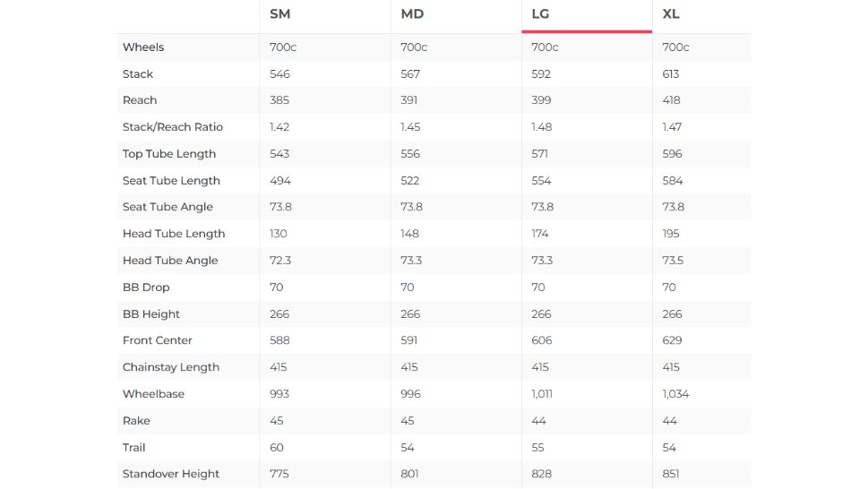The width and height of the screenshot is (868, 489).
Task: Click the LG Front Center value 606
Action: [x=542, y=340]
